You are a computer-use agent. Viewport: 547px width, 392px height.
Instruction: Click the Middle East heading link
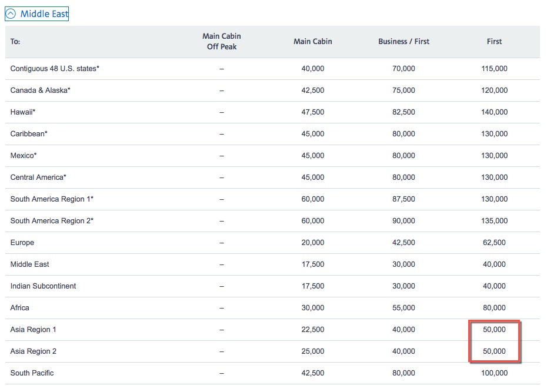44,14
